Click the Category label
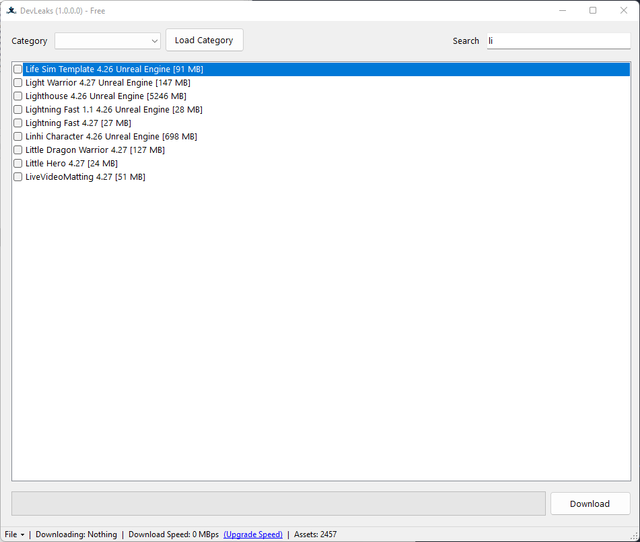 coord(29,41)
